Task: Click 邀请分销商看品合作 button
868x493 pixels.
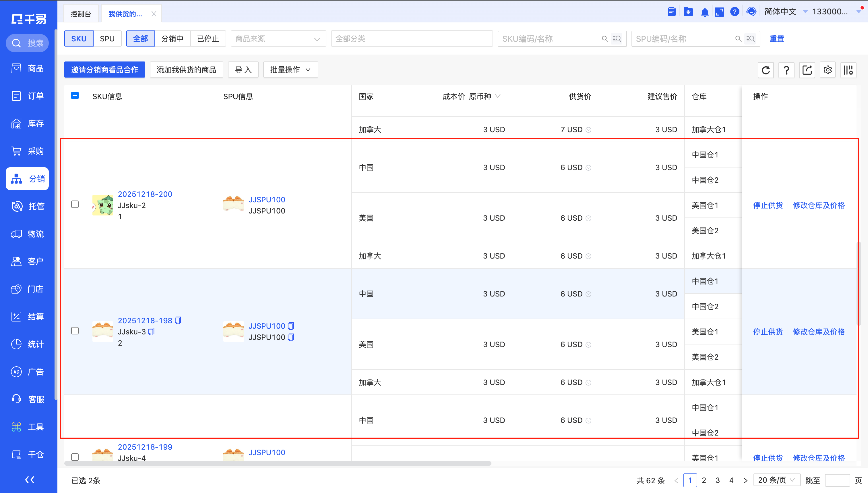Action: [104, 70]
